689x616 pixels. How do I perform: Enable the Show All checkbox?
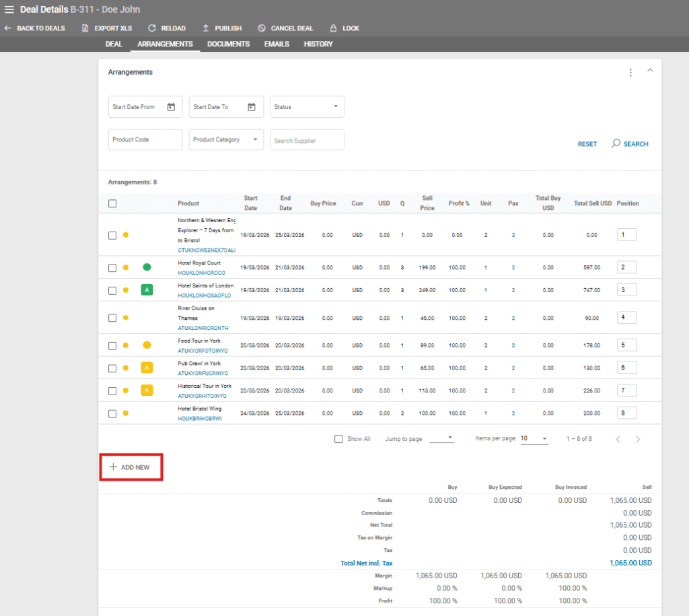coord(338,439)
